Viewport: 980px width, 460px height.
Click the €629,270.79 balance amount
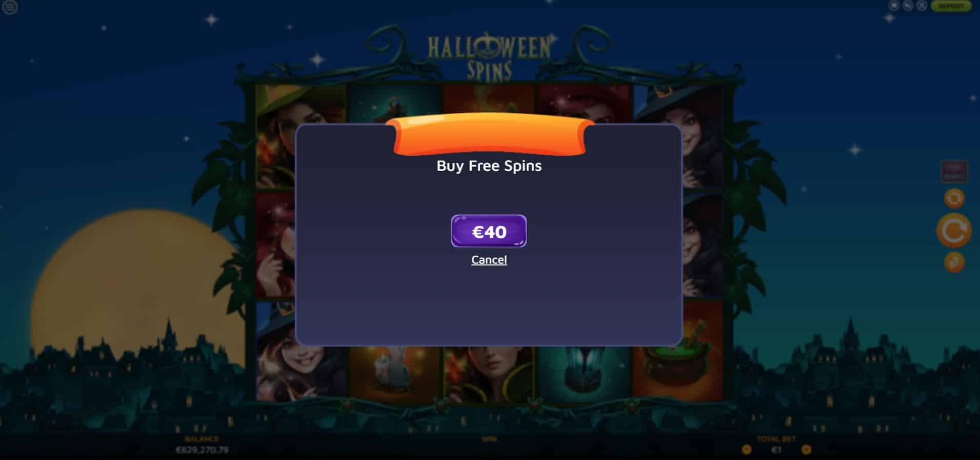click(x=202, y=450)
